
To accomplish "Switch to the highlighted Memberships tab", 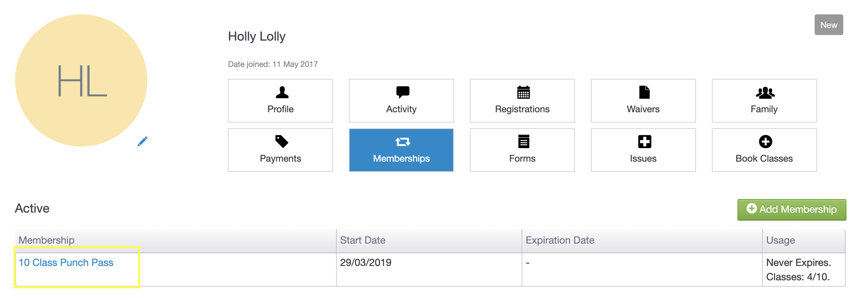I will [401, 150].
